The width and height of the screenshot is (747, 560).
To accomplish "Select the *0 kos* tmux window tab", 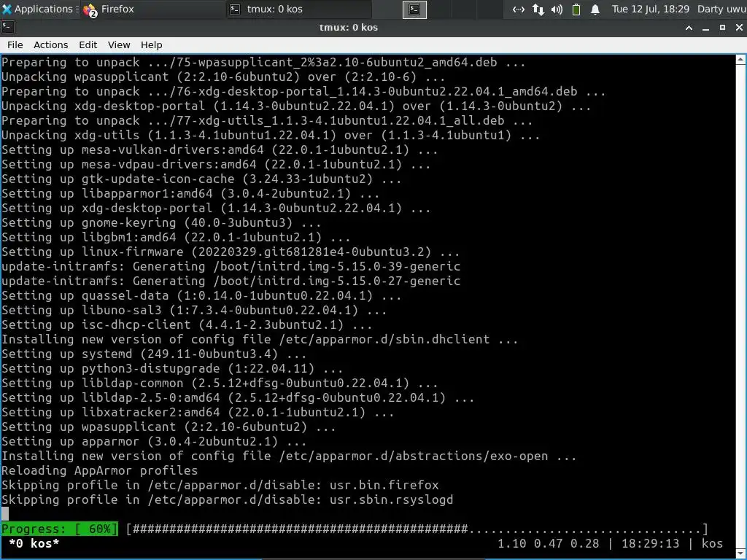I will tap(34, 543).
